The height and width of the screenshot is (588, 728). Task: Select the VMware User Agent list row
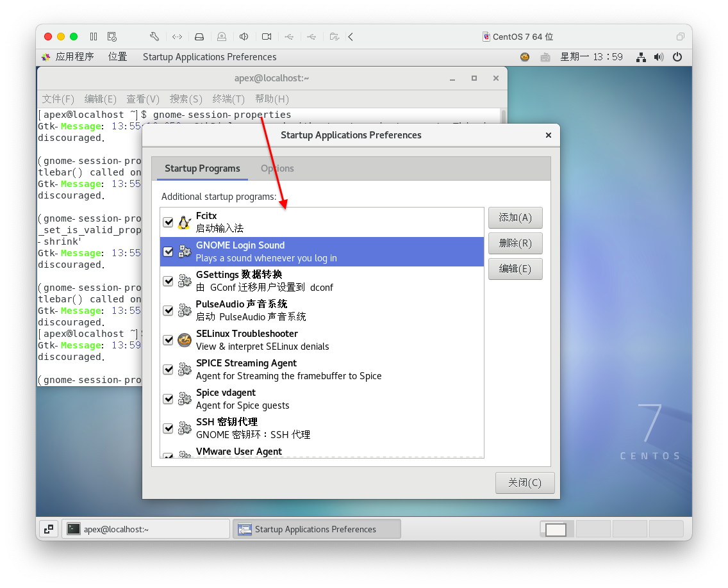pyautogui.click(x=322, y=452)
